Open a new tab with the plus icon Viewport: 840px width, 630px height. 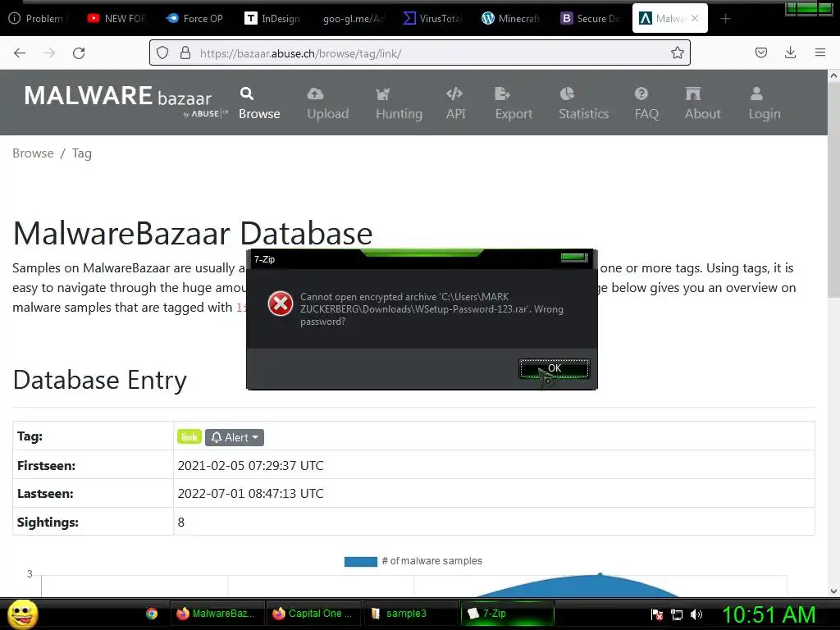725,19
